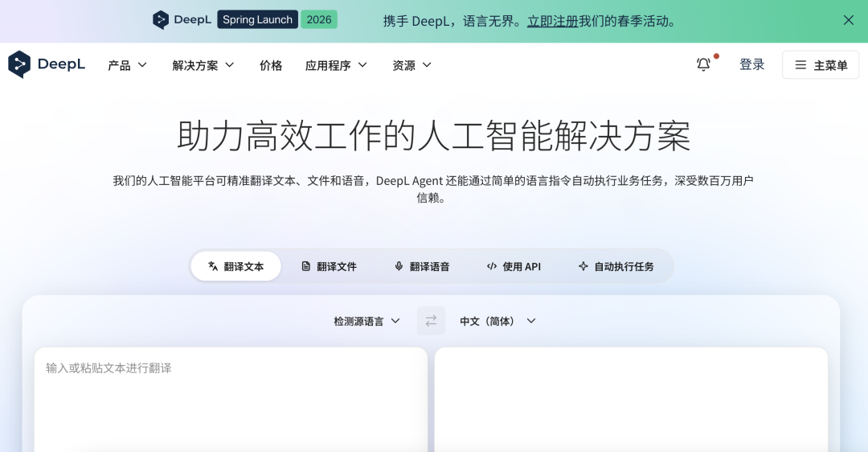Viewport: 868px width, 452px height.
Task: Open the 主菜单 main menu button
Action: pyautogui.click(x=821, y=65)
